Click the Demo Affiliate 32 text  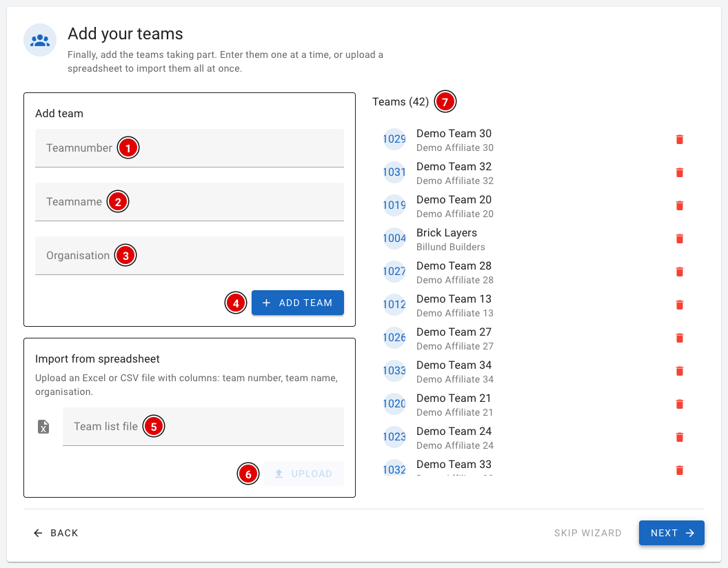pos(454,181)
